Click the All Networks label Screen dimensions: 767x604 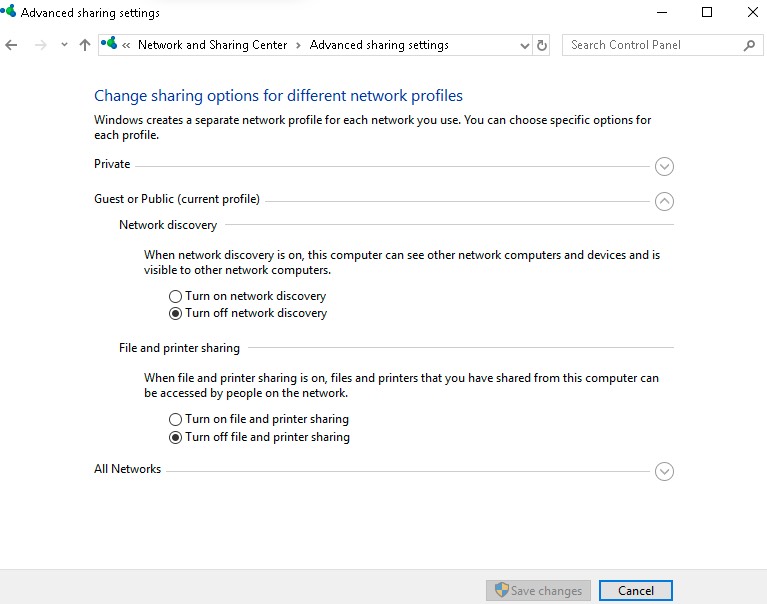tap(127, 469)
